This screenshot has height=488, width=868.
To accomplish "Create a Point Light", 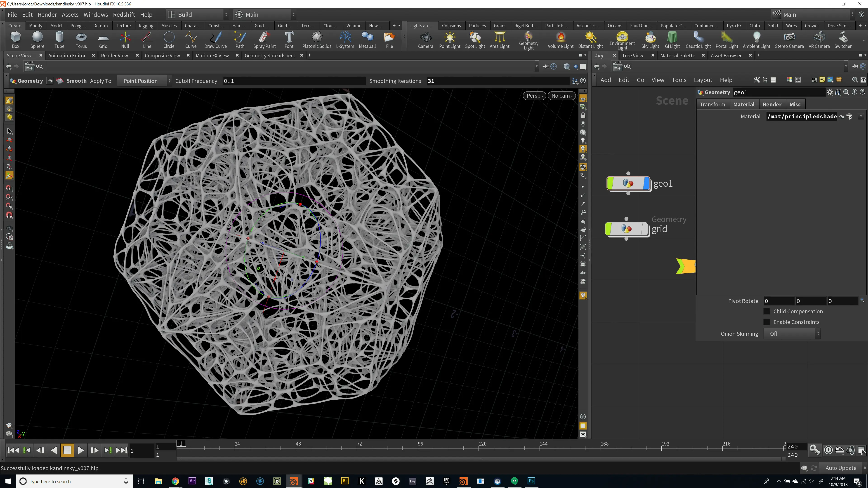I will 450,40.
